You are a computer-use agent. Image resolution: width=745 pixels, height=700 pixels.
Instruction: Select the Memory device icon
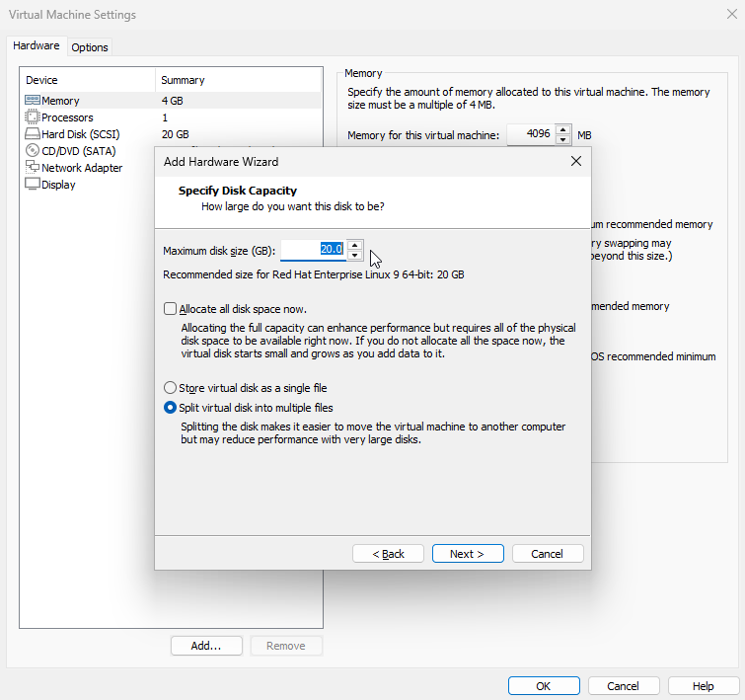coord(32,101)
